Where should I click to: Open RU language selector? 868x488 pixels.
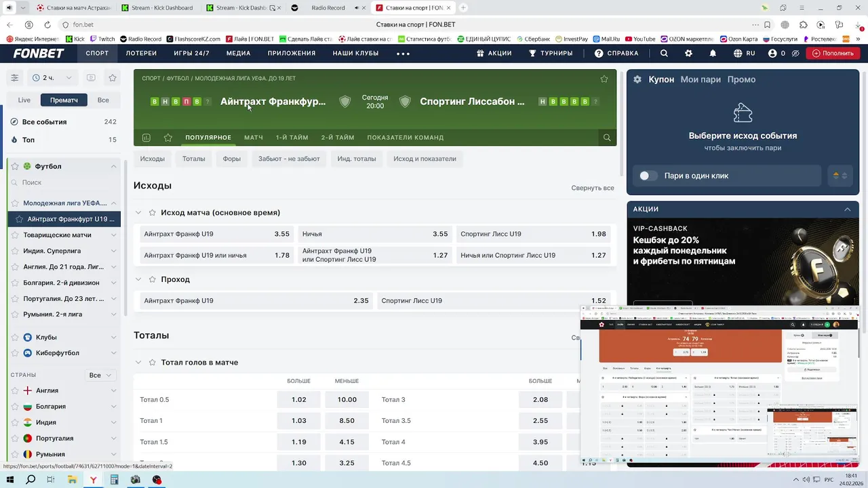click(x=744, y=53)
